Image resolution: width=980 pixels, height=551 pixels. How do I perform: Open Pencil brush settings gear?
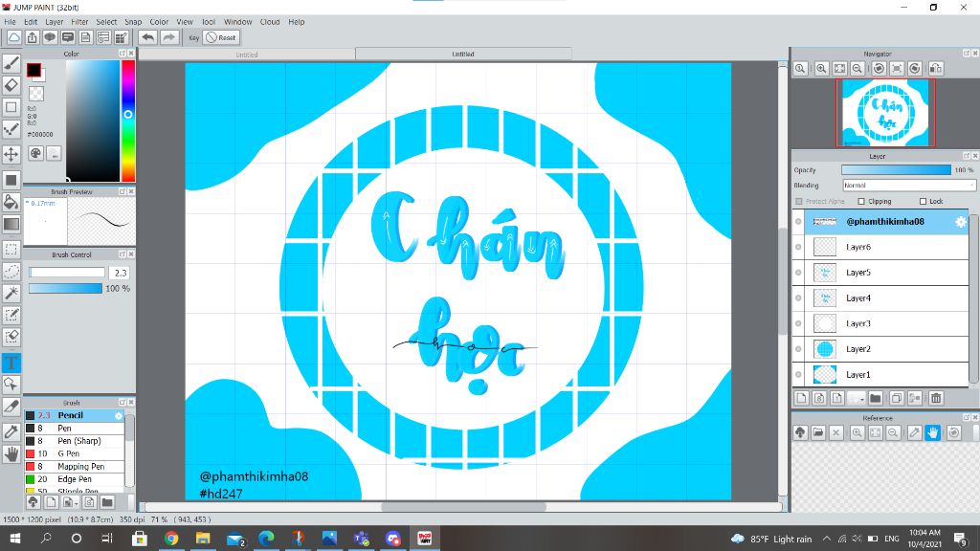pyautogui.click(x=119, y=415)
